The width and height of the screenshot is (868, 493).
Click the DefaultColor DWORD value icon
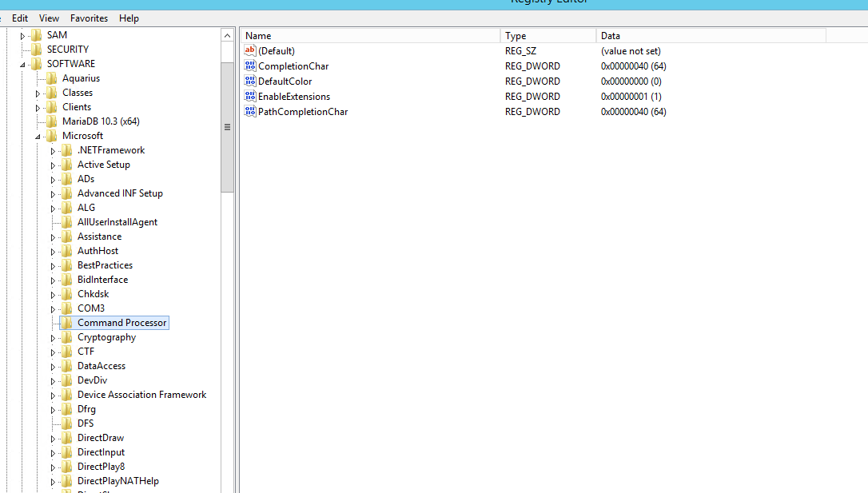click(x=250, y=82)
